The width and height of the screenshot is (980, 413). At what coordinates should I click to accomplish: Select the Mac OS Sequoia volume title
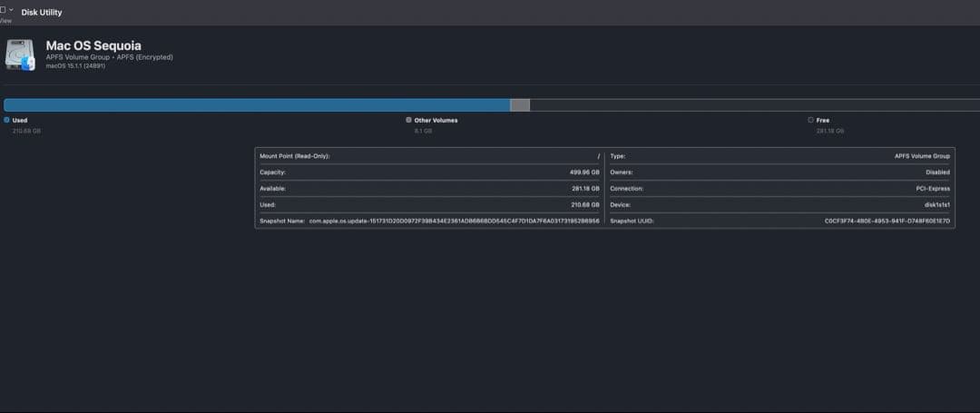[93, 45]
